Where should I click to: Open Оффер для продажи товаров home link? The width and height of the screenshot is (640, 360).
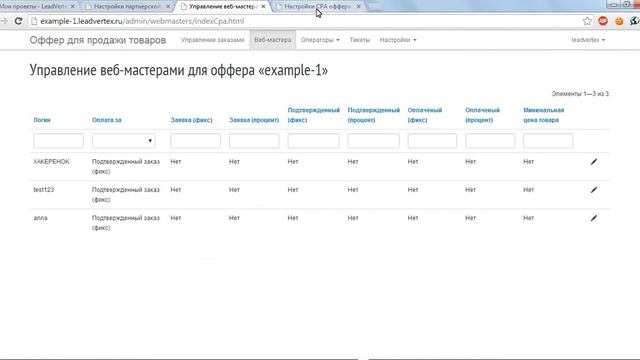pos(98,40)
